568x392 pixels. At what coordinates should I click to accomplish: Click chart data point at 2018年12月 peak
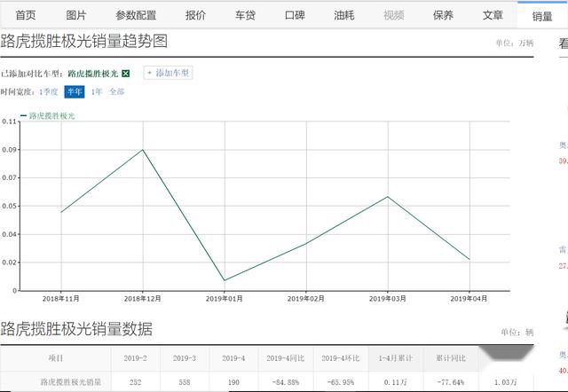tap(143, 150)
